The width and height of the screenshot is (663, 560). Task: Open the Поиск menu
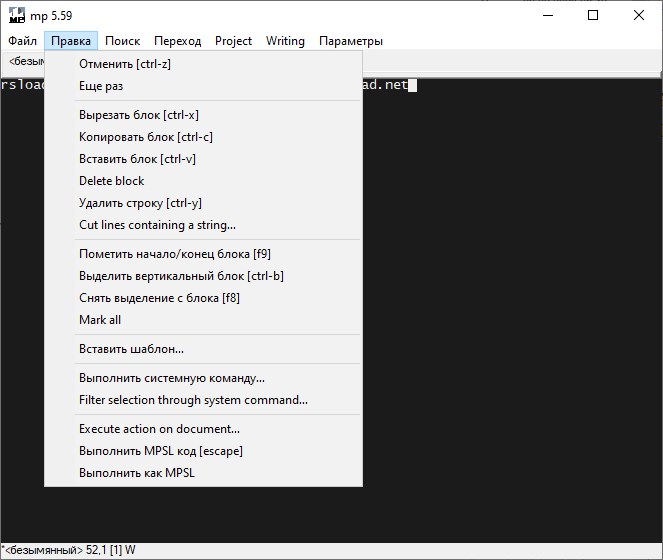(x=123, y=41)
